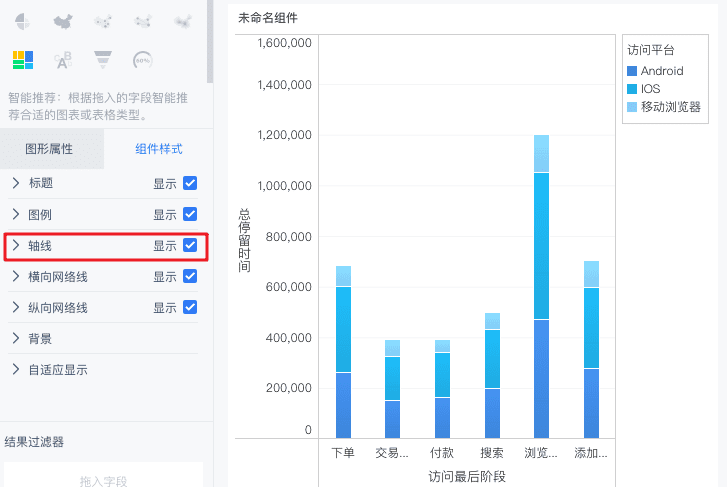Toggle the 图例 显示 checkbox
The width and height of the screenshot is (727, 487).
(190, 214)
